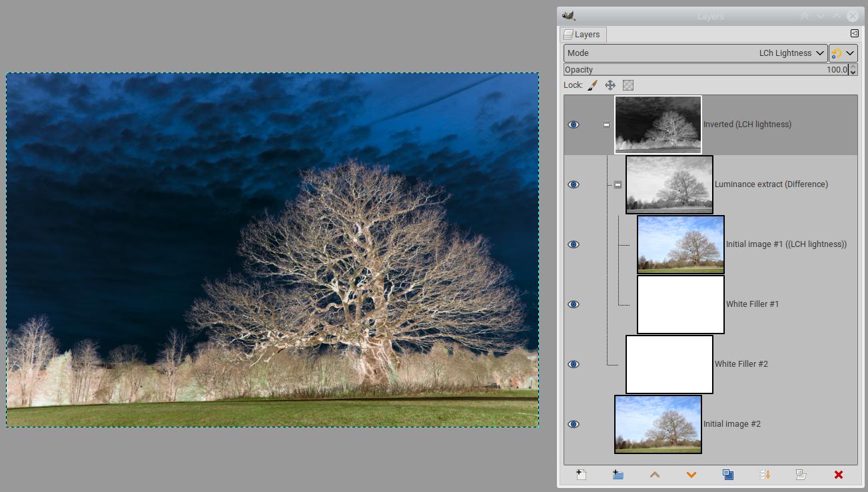Switch to the Layers tab
868x492 pixels.
pos(582,35)
